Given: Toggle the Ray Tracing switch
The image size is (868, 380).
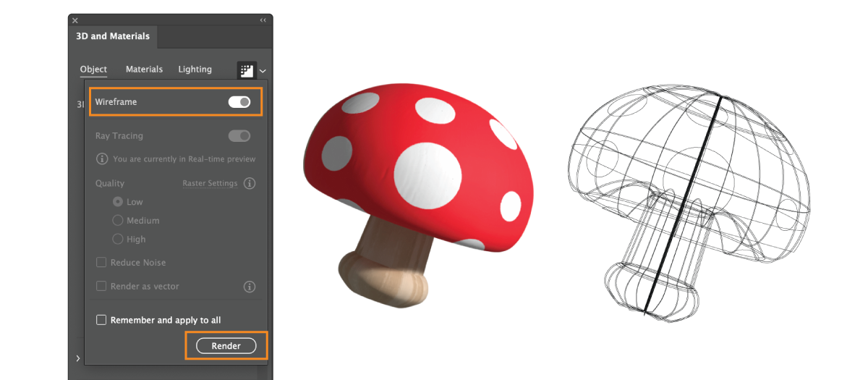Looking at the screenshot, I should click(x=239, y=136).
